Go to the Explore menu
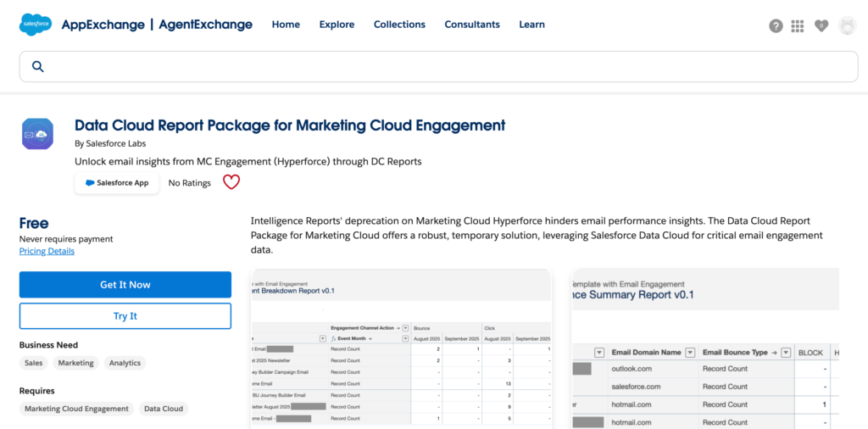The image size is (868, 429). (x=337, y=25)
